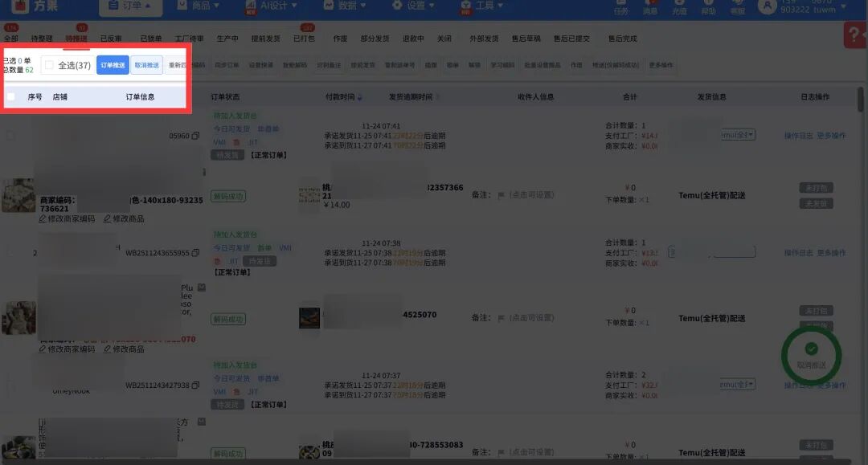Switch to 全部 orders tab
Viewport: 868px width, 465px height.
click(x=11, y=39)
